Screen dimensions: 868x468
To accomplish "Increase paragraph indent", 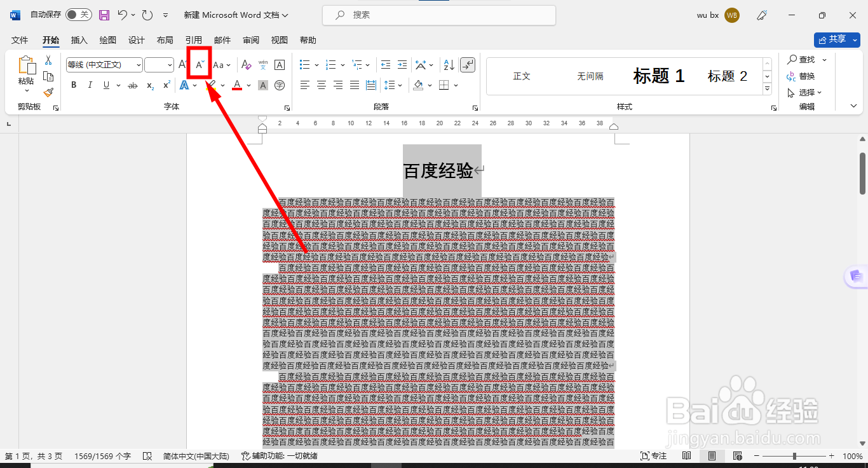I will click(x=402, y=65).
